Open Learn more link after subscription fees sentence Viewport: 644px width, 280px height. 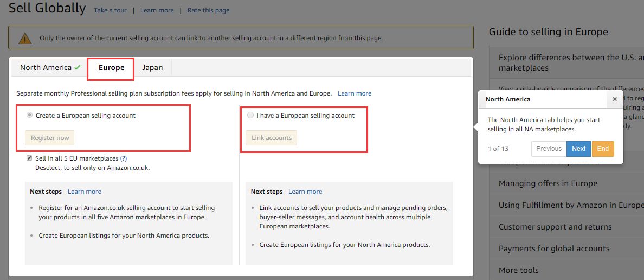click(x=355, y=93)
